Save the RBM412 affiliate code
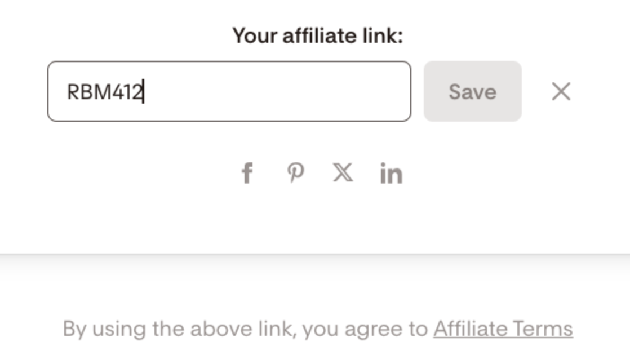Image resolution: width=630 pixels, height=364 pixels. click(x=472, y=91)
